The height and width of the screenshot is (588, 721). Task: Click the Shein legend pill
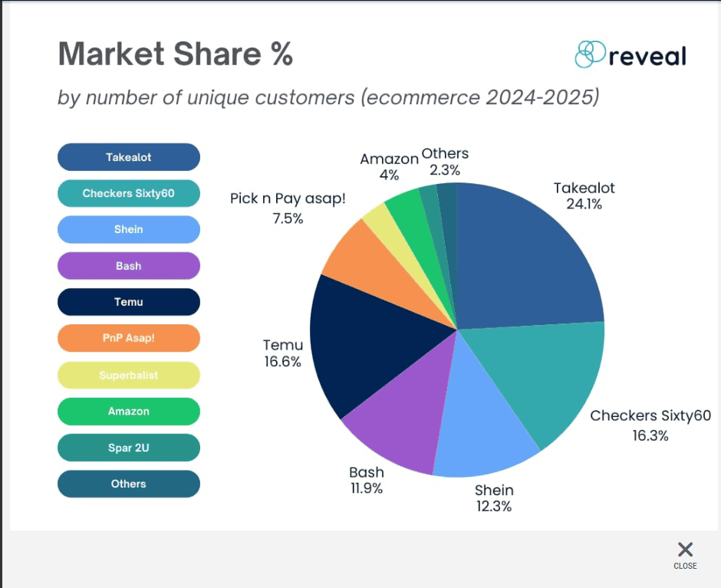(x=129, y=229)
